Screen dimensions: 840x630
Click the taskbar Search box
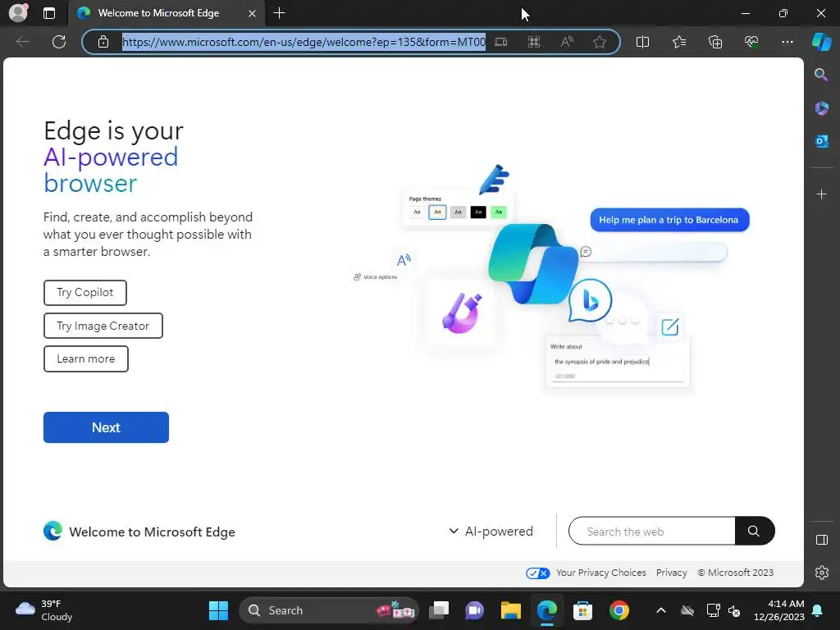click(328, 610)
